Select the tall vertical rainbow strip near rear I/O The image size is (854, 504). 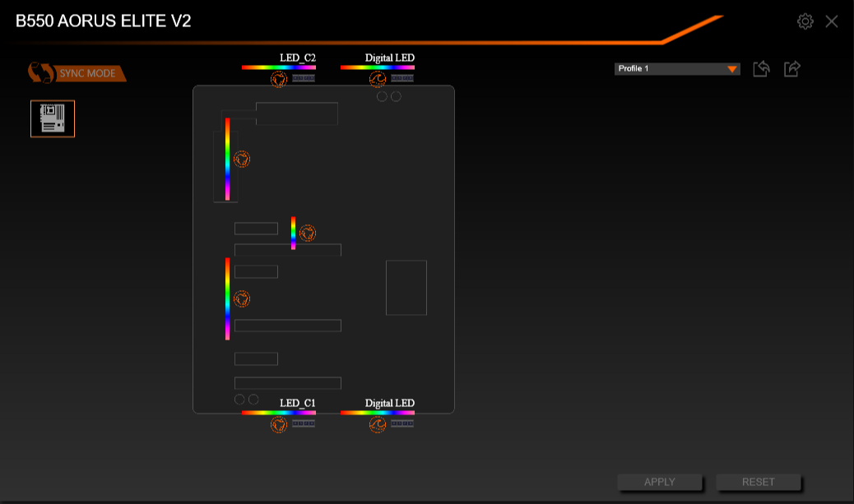tap(228, 159)
